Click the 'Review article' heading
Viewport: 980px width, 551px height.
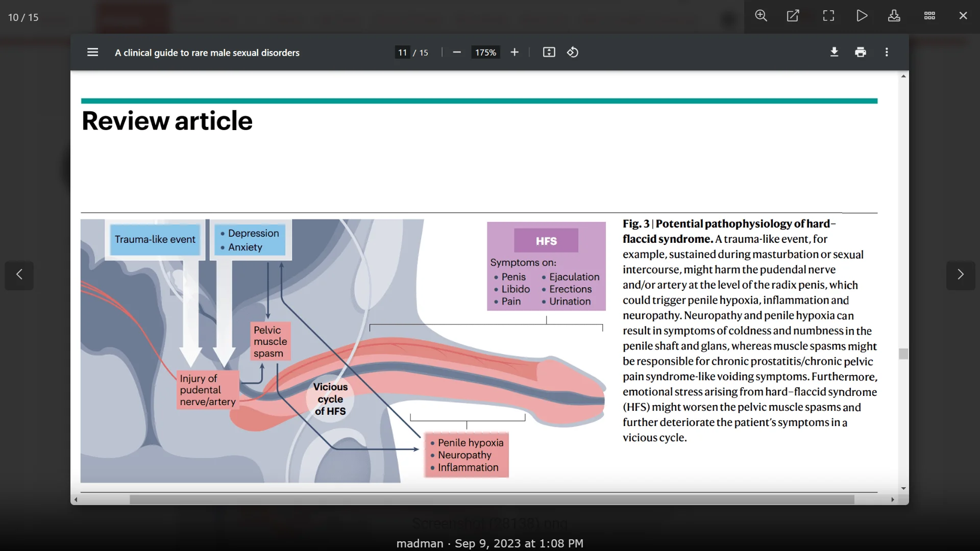click(167, 121)
